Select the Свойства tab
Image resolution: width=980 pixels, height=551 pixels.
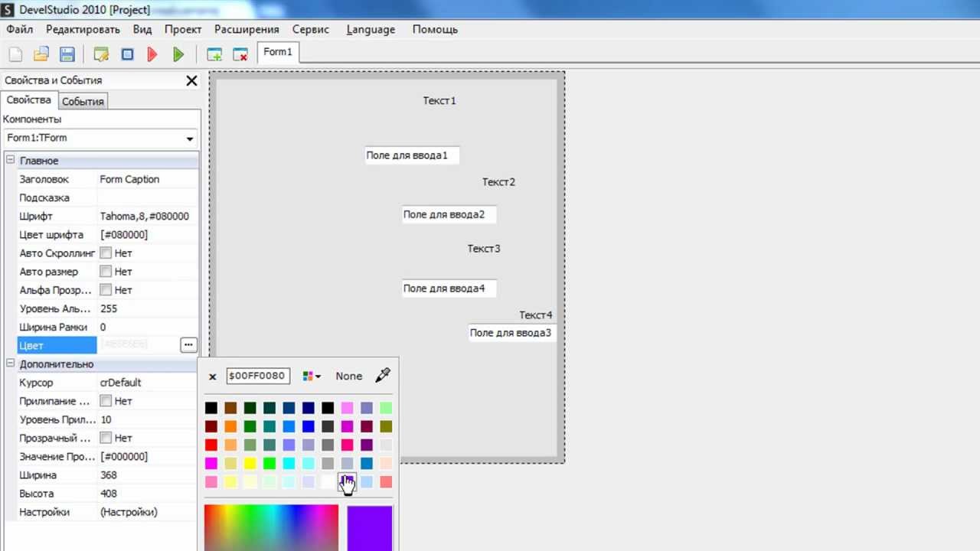pyautogui.click(x=29, y=100)
